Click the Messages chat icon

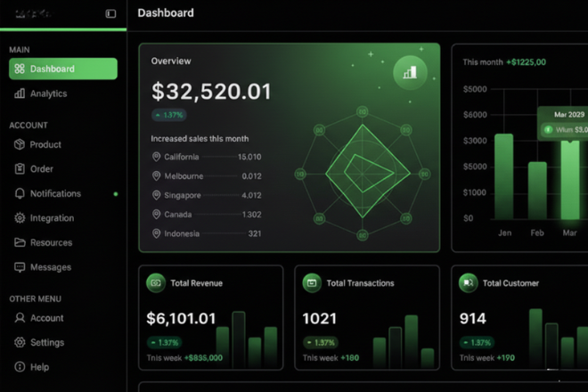tap(20, 267)
